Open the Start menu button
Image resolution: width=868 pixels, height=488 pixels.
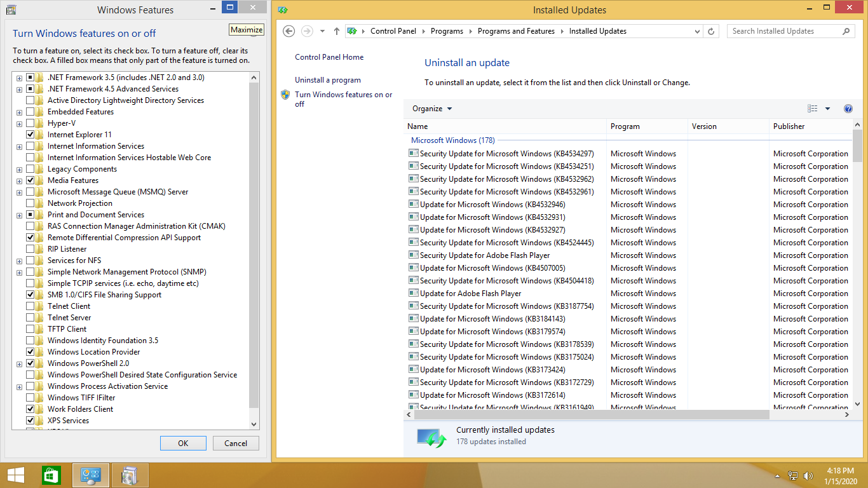point(16,475)
